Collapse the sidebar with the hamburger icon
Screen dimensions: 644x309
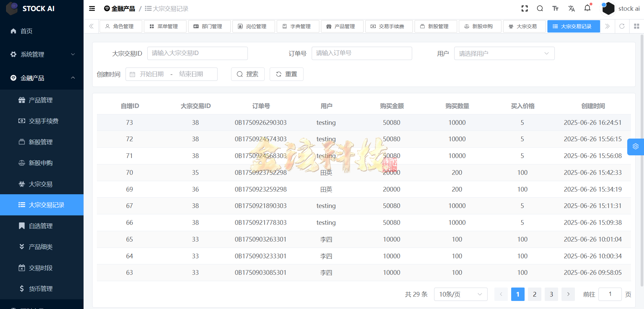[x=92, y=8]
